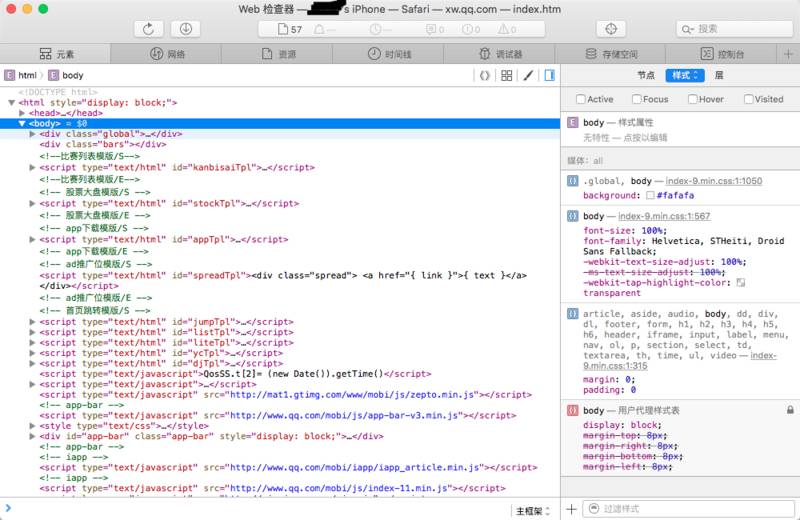Expand the appTpl script node
This screenshot has height=520, width=800.
pyautogui.click(x=33, y=239)
